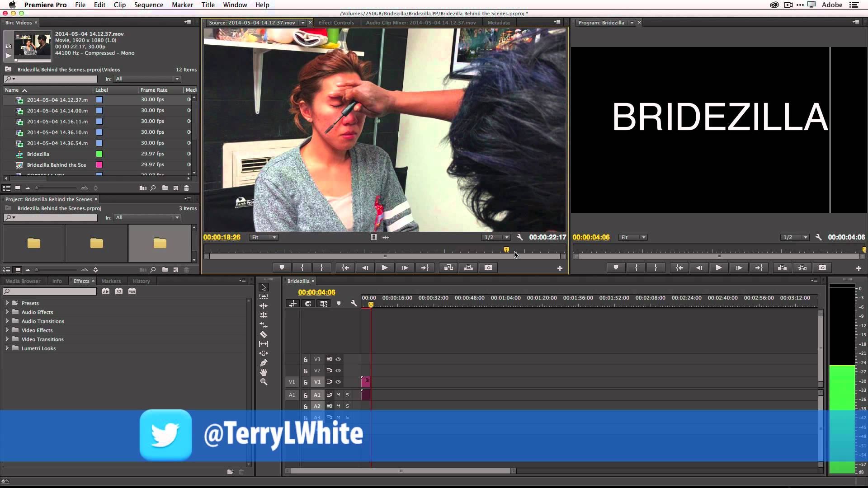Toggle the magnet Snap icon in the timeline

coord(308,303)
